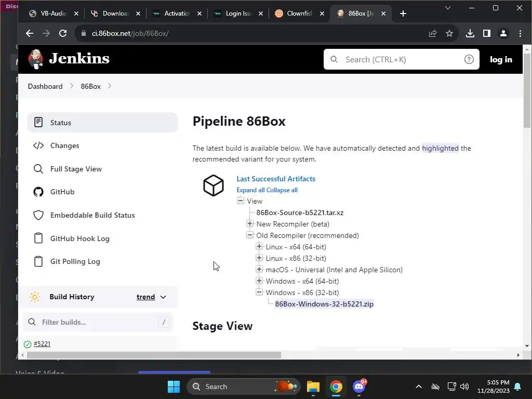This screenshot has height=399, width=532.
Task: Click the Git Polling Log clipboard icon
Action: tap(38, 261)
